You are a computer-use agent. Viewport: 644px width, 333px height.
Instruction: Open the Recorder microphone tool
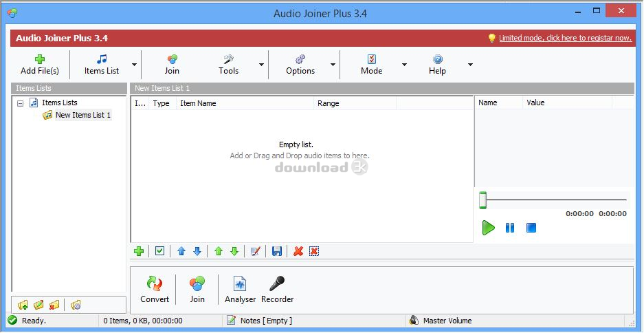pos(277,290)
